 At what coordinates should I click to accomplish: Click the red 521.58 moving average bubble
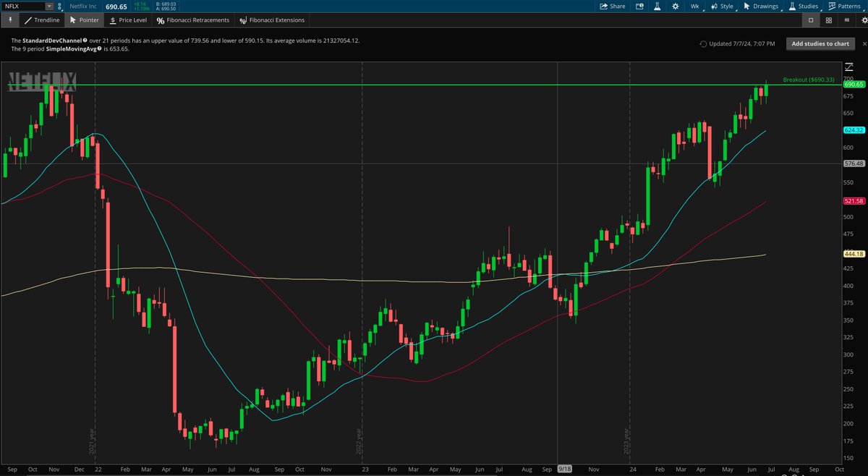tap(854, 200)
